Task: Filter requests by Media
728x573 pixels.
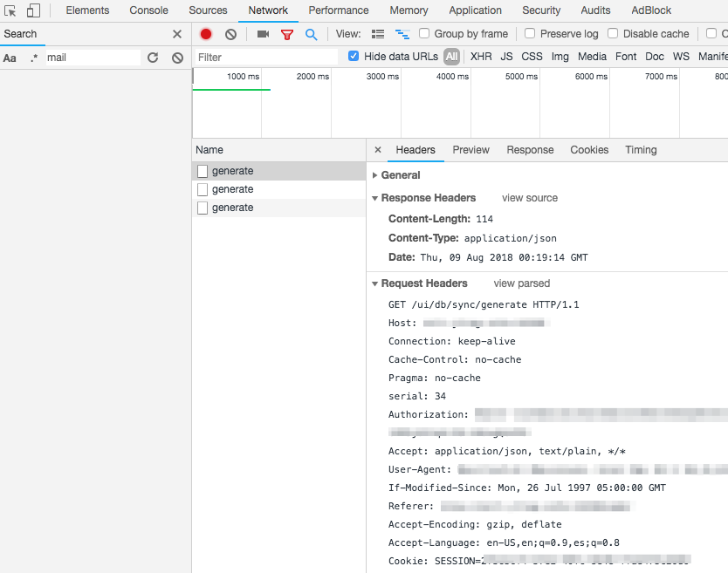Action: [x=592, y=57]
